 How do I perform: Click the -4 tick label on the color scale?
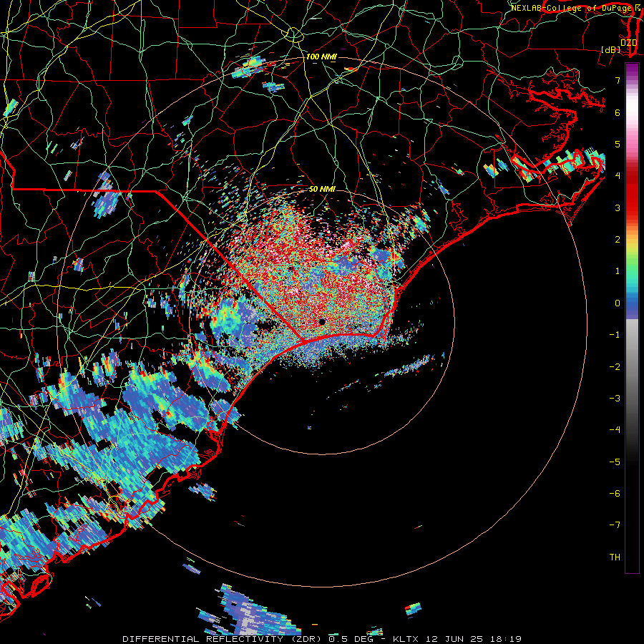615,430
